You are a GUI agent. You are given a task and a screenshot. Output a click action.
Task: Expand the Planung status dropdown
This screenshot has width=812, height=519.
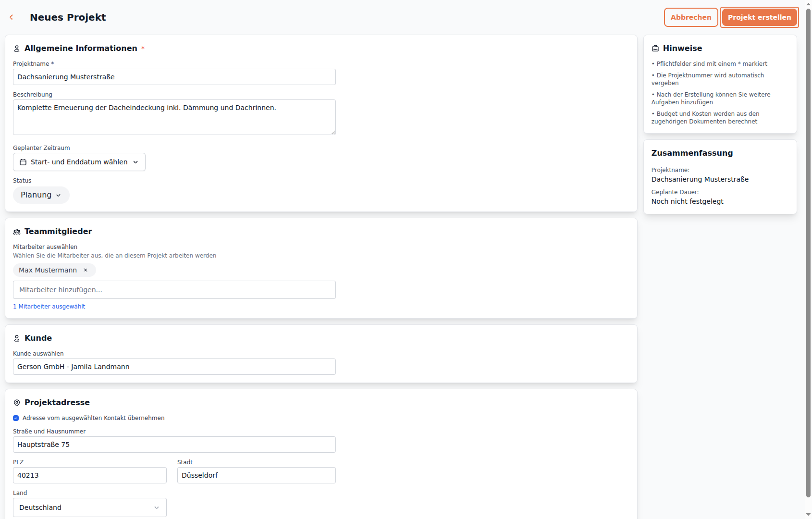point(41,195)
